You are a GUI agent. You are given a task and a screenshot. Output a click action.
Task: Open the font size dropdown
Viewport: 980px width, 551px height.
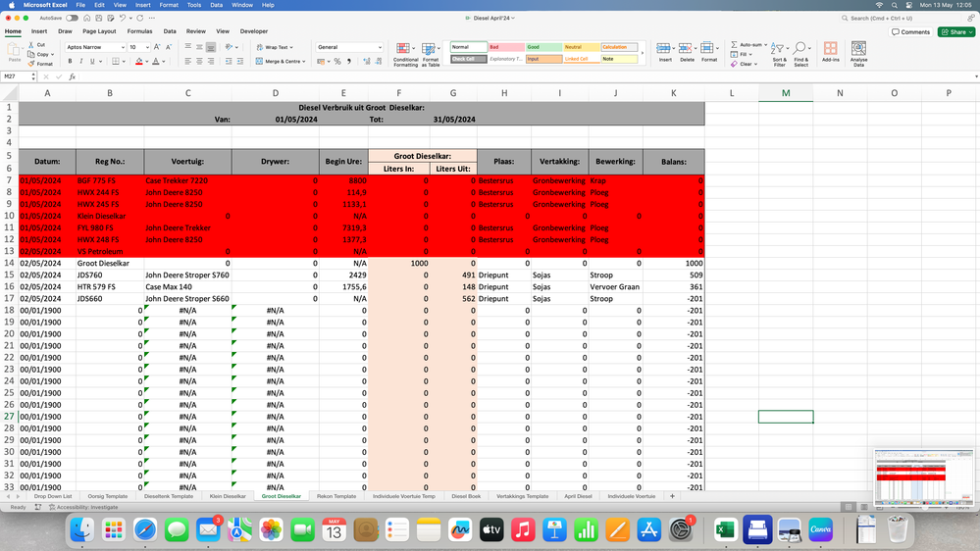(147, 47)
